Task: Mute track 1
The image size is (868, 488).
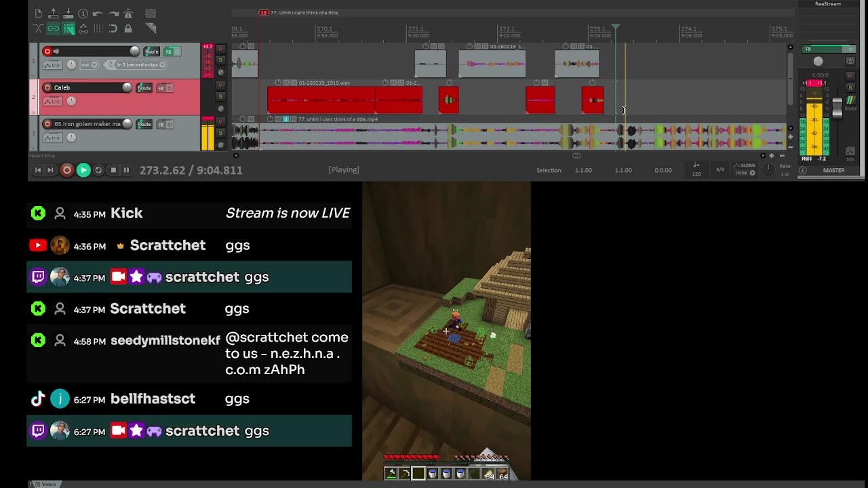Action: pos(220,49)
